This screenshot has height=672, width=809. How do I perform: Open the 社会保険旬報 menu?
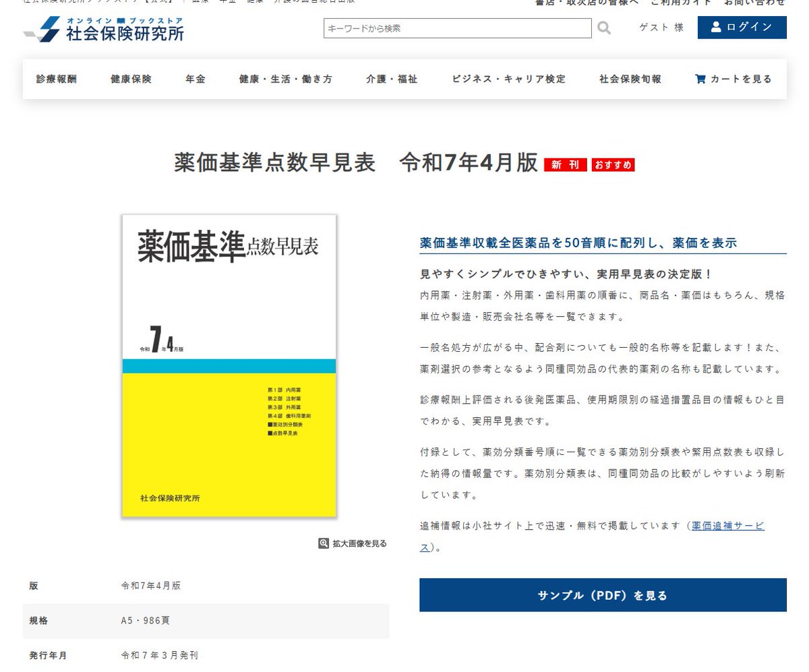click(630, 79)
